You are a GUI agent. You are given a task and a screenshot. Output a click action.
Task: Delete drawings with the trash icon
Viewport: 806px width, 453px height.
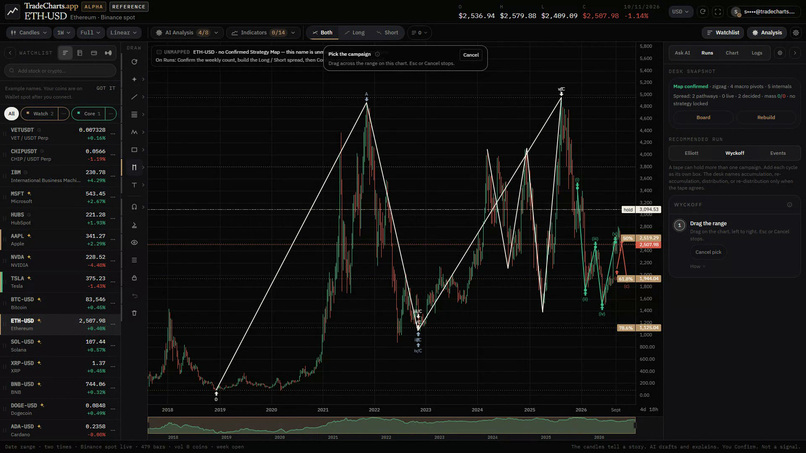click(x=134, y=313)
